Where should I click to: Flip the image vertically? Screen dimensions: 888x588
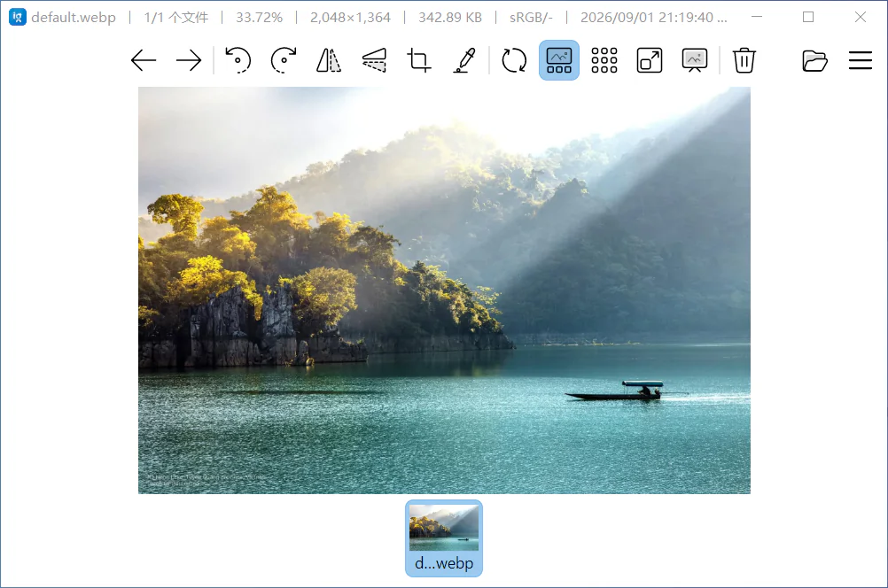click(x=374, y=60)
